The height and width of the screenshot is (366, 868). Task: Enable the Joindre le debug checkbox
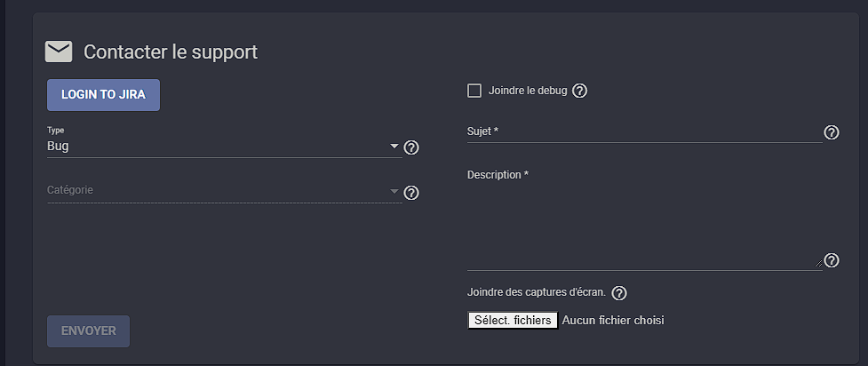(474, 91)
